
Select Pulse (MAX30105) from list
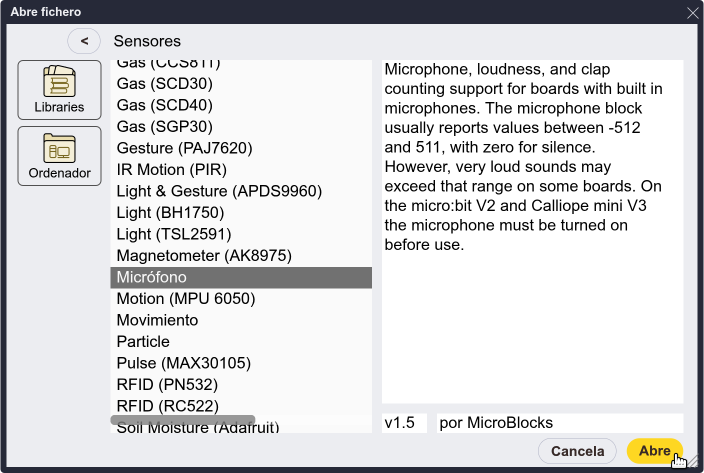point(241,363)
